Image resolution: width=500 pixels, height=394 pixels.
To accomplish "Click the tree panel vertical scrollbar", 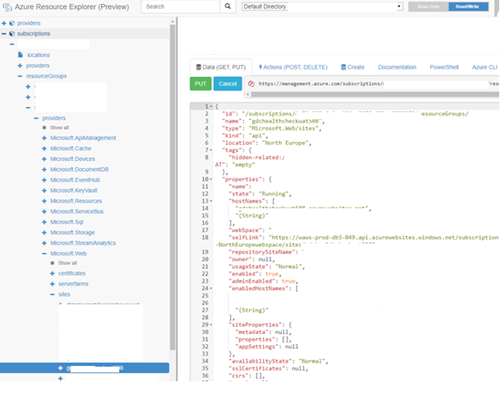I will pyautogui.click(x=172, y=187).
